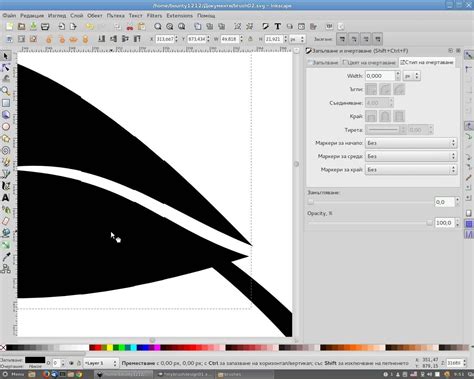Select the Node edit tool

pos(5,68)
